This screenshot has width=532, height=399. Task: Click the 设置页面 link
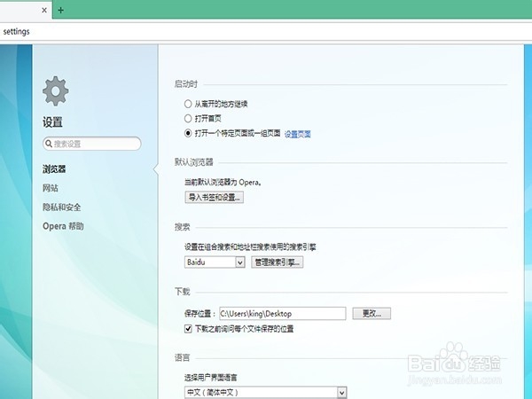tap(298, 135)
